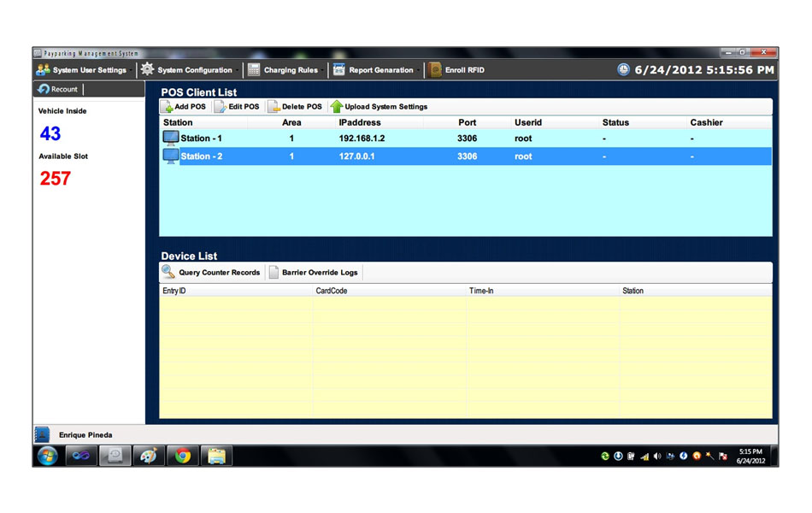The width and height of the screenshot is (812, 513).
Task: Open the System Configuration gear menu
Action: (148, 70)
